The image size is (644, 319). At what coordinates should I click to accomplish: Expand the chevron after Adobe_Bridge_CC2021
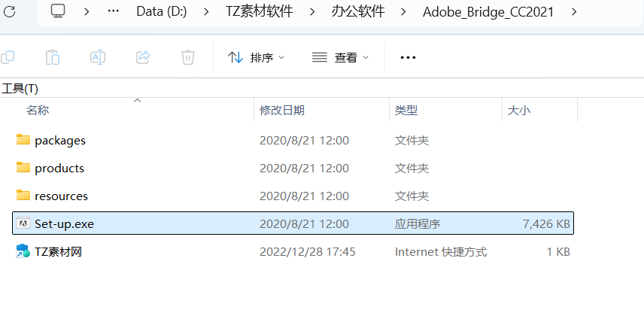point(574,12)
